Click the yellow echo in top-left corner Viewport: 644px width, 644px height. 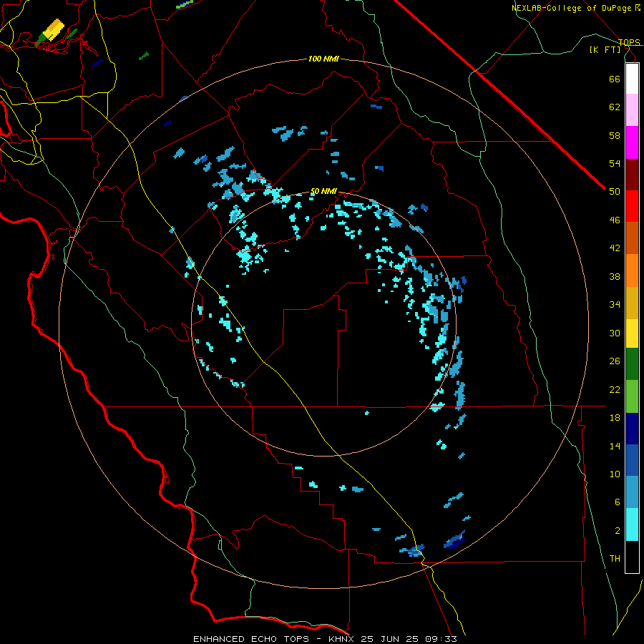(x=54, y=29)
